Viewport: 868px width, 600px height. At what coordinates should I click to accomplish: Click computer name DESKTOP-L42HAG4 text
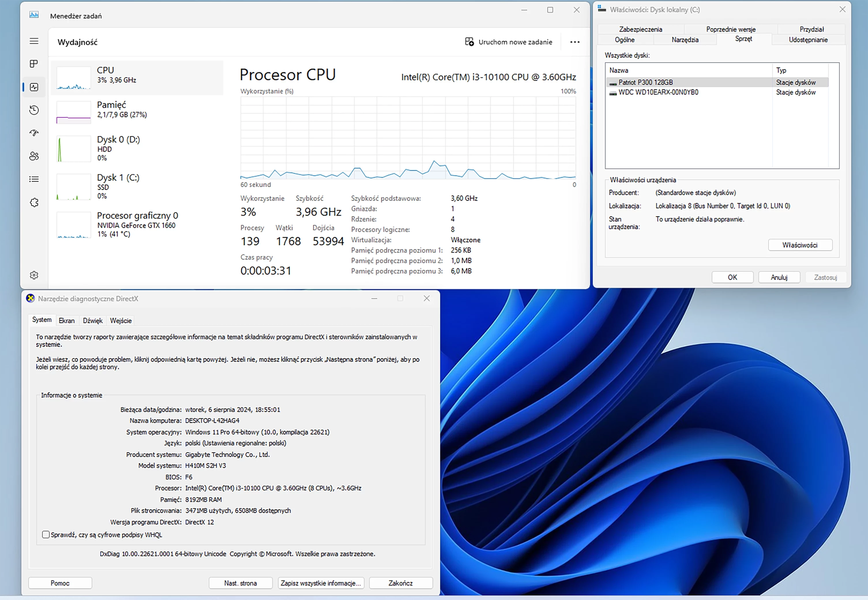[x=212, y=421]
